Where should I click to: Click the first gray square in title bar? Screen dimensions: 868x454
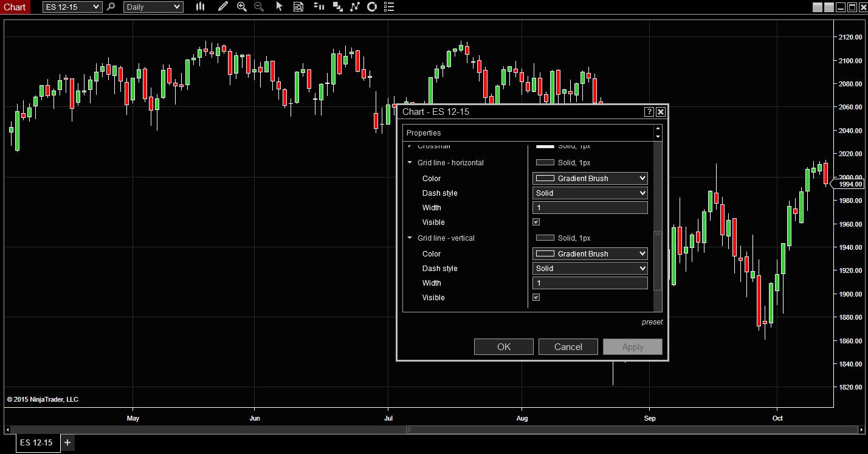[x=818, y=7]
